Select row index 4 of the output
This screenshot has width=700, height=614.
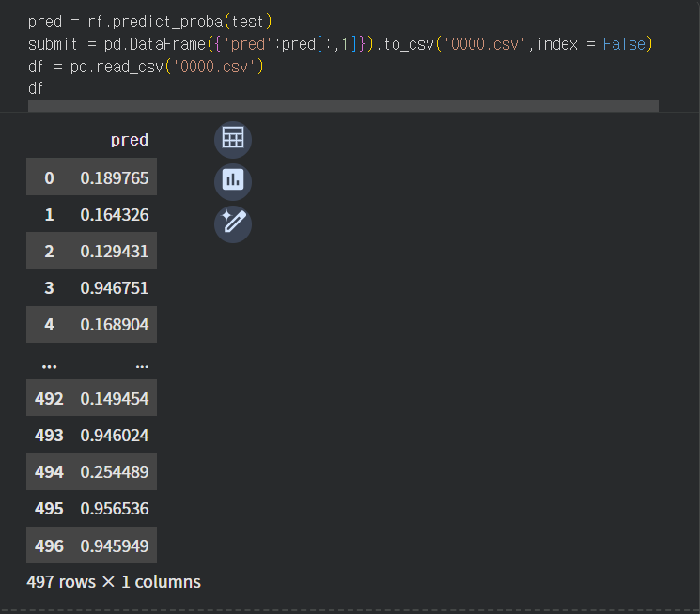pyautogui.click(x=49, y=325)
